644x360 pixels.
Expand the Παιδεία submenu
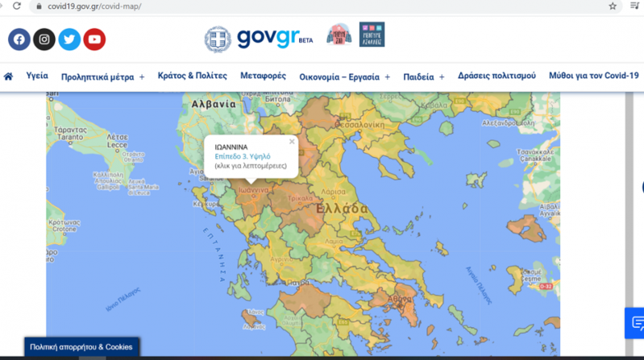[442, 77]
